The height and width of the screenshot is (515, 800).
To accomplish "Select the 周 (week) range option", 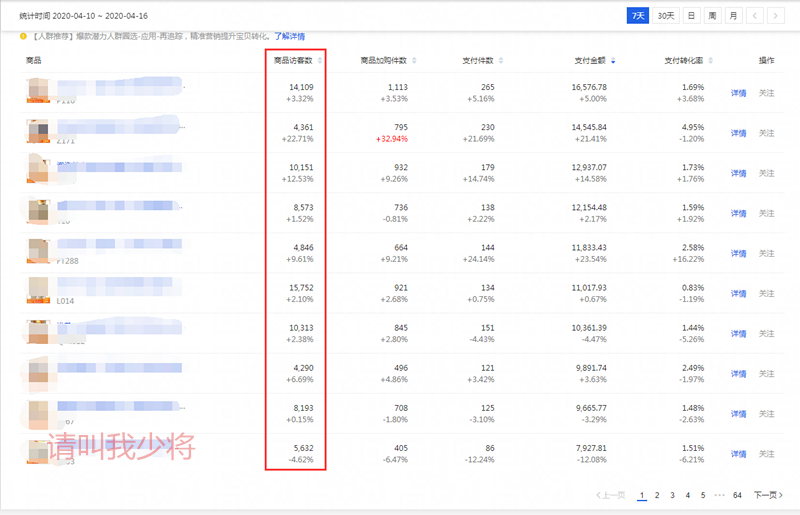I will click(712, 15).
